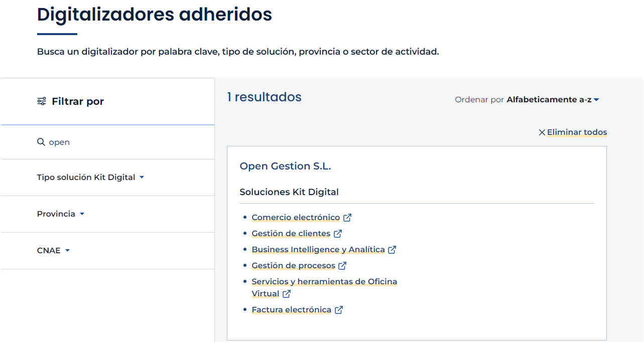Click external link icon beside Factura electrónica
Screen dimensions: 644x342
[x=339, y=310]
